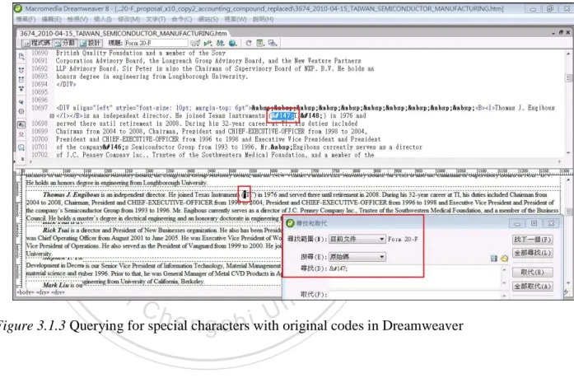The width and height of the screenshot is (574, 392).
Task: Click the 取代(R) button
Action: click(x=532, y=273)
